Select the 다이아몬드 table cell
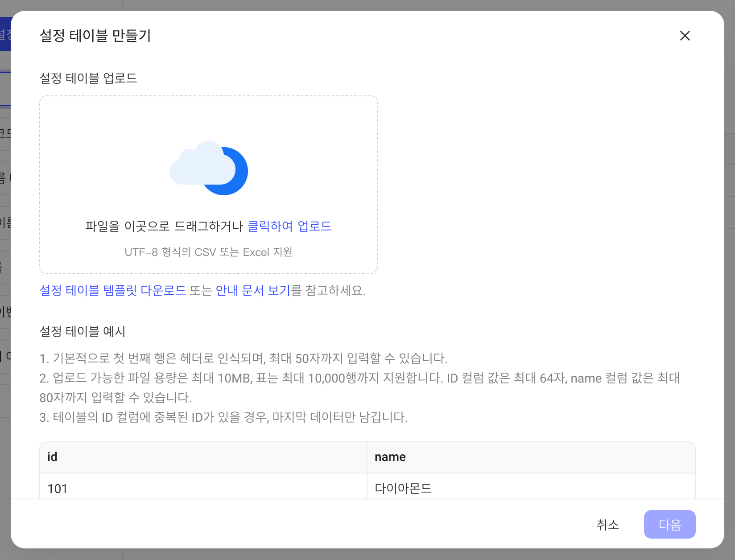This screenshot has height=560, width=735. [531, 486]
